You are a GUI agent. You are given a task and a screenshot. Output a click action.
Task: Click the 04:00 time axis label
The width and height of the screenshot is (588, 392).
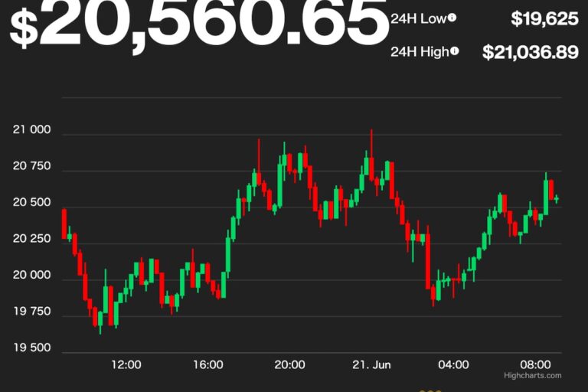453,364
